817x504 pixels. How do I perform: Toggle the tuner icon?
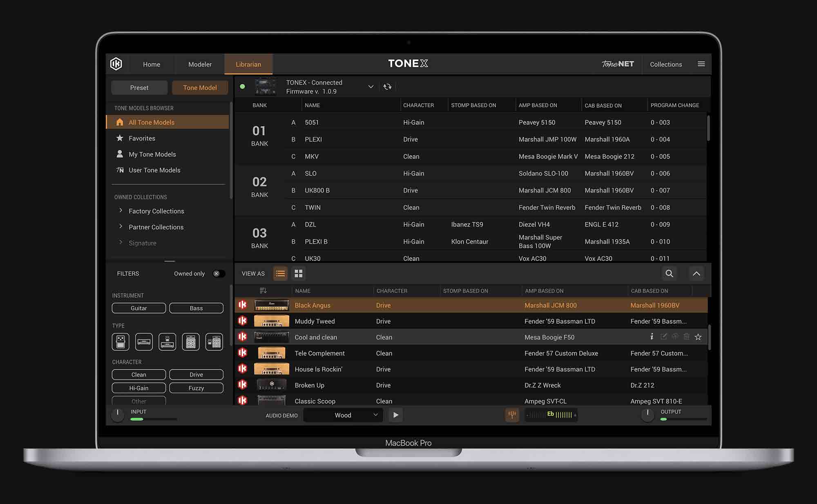tap(512, 415)
